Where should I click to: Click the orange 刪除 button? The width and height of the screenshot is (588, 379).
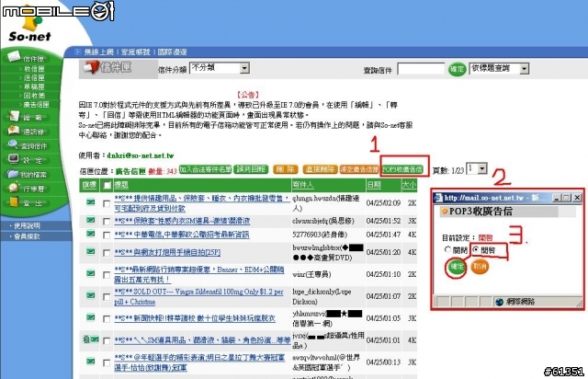click(286, 169)
